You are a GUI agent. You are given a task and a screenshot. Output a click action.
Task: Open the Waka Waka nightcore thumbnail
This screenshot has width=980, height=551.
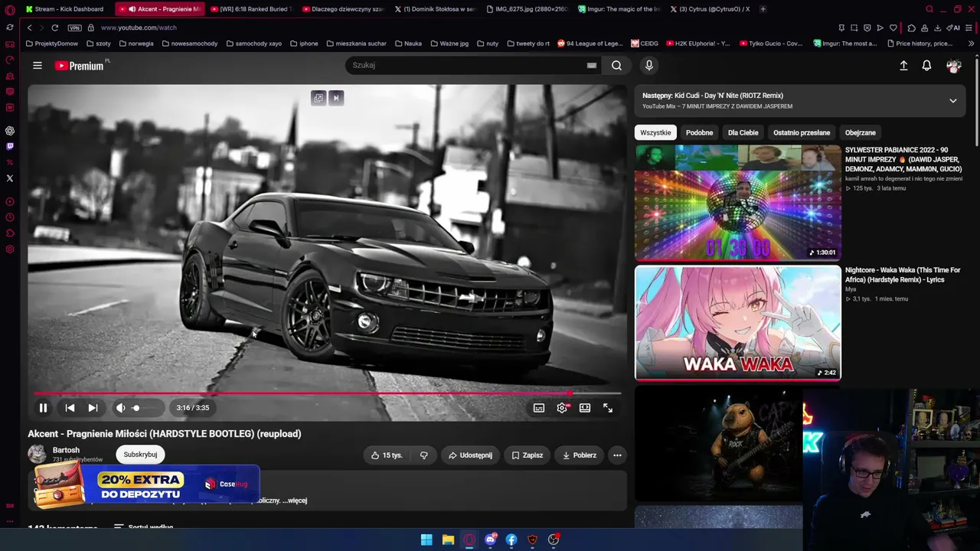737,322
